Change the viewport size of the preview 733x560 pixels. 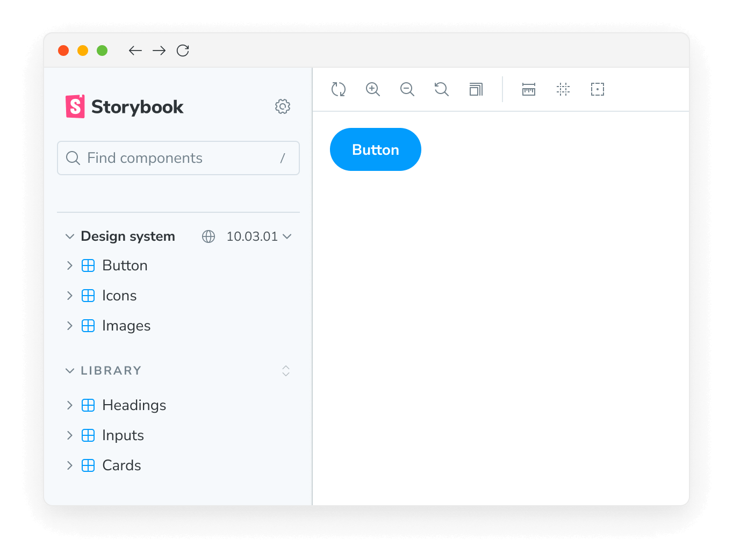476,89
